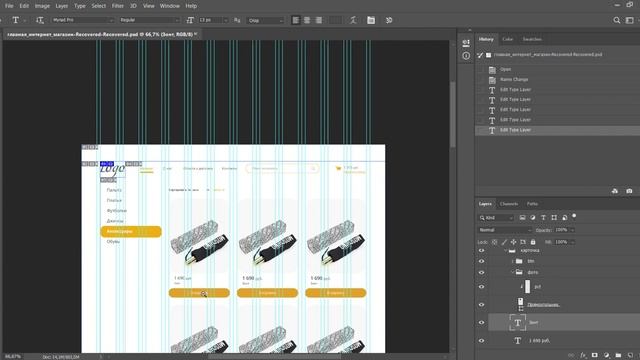Open the font style Regular dropdown
640x360 pixels.
pos(149,20)
